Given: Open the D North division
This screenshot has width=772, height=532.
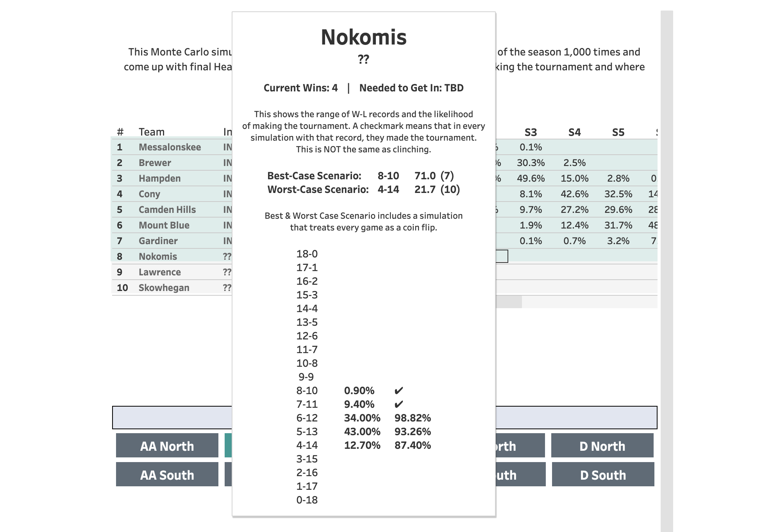Looking at the screenshot, I should tap(602, 446).
